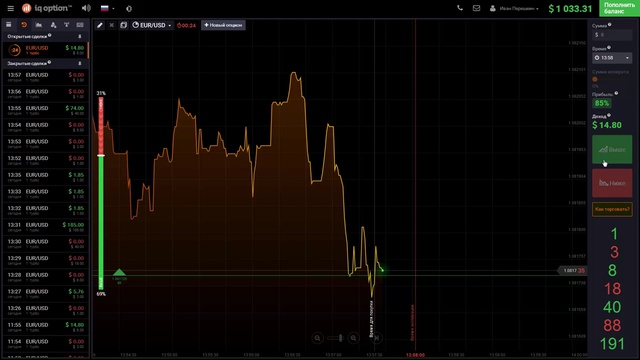
Task: Select the 13:31 EUR/USD deal with $185.00
Action: (x=45, y=227)
